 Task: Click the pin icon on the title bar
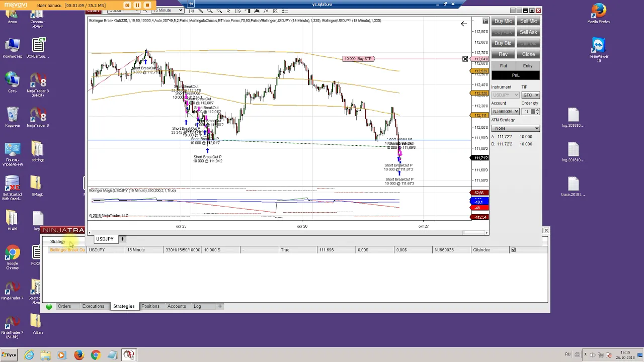[192, 4]
